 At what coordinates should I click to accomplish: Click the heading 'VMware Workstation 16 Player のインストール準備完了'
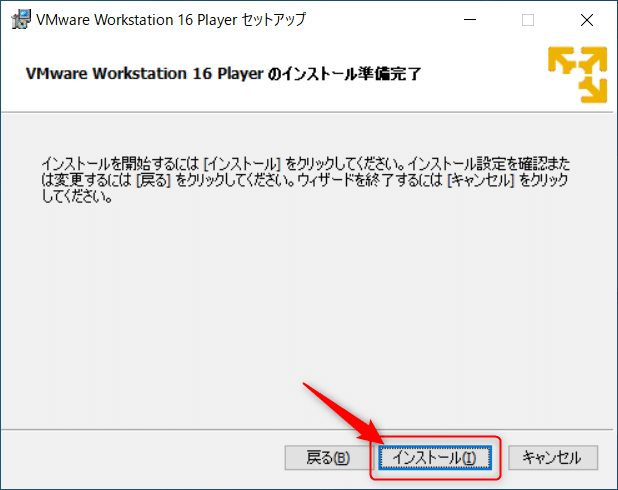223,74
